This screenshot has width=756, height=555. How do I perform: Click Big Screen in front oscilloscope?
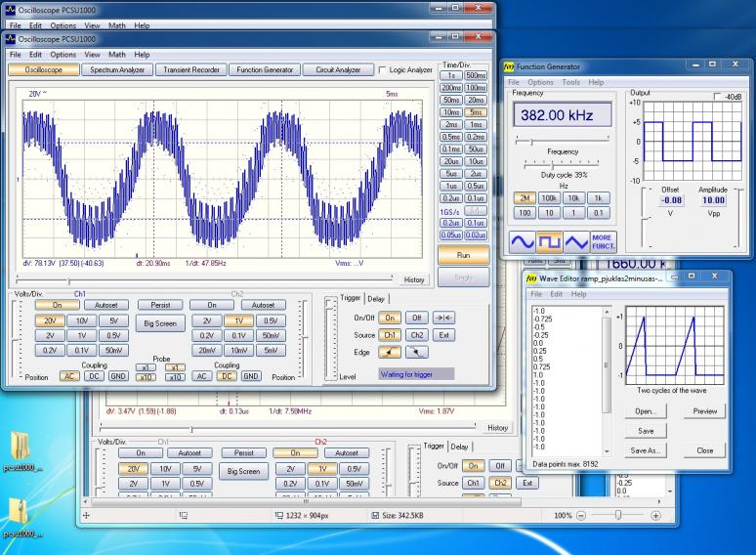pos(160,323)
